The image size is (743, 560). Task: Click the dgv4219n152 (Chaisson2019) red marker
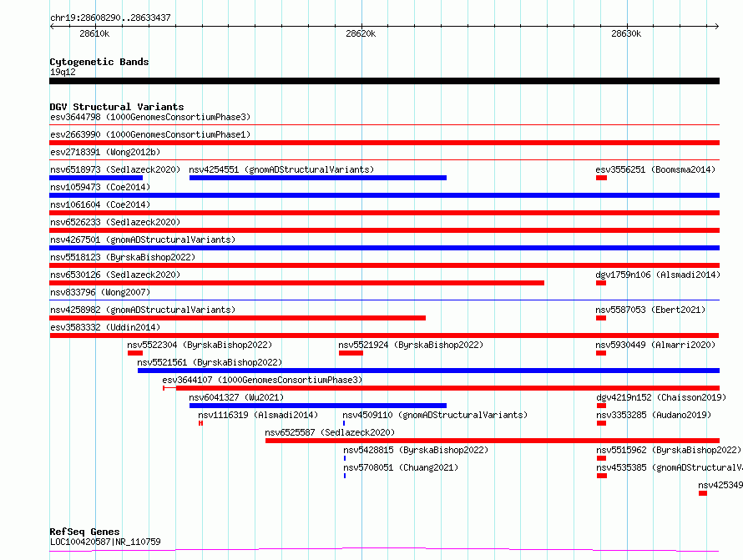601,406
